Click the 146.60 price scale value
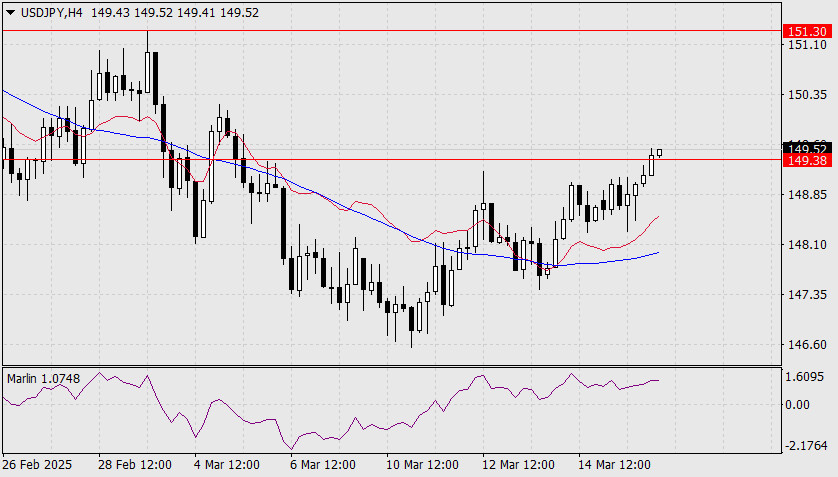The width and height of the screenshot is (838, 477). pyautogui.click(x=807, y=345)
